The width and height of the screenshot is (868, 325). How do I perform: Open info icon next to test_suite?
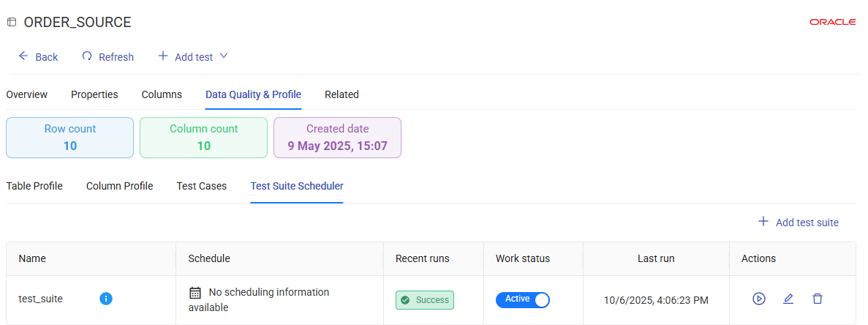coord(106,299)
